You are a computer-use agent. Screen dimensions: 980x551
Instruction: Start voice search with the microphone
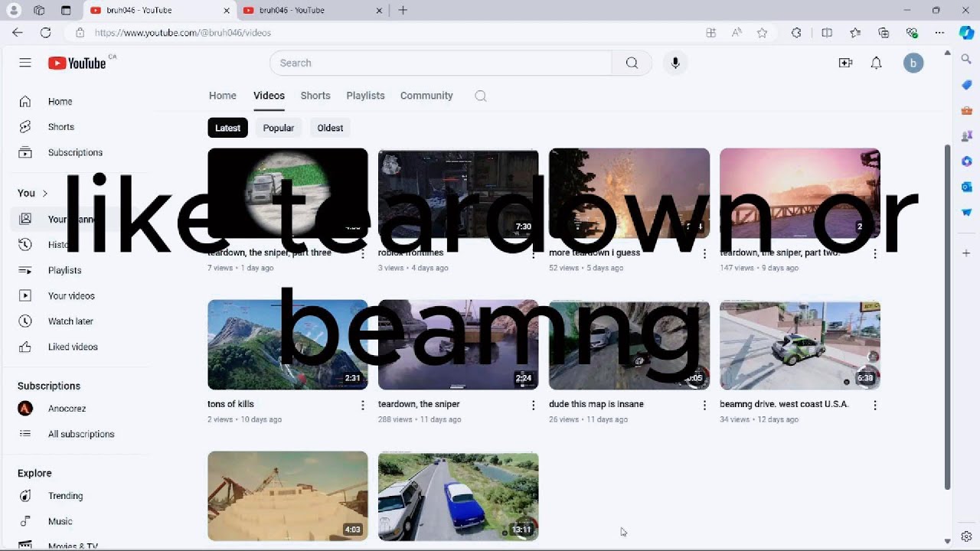675,63
